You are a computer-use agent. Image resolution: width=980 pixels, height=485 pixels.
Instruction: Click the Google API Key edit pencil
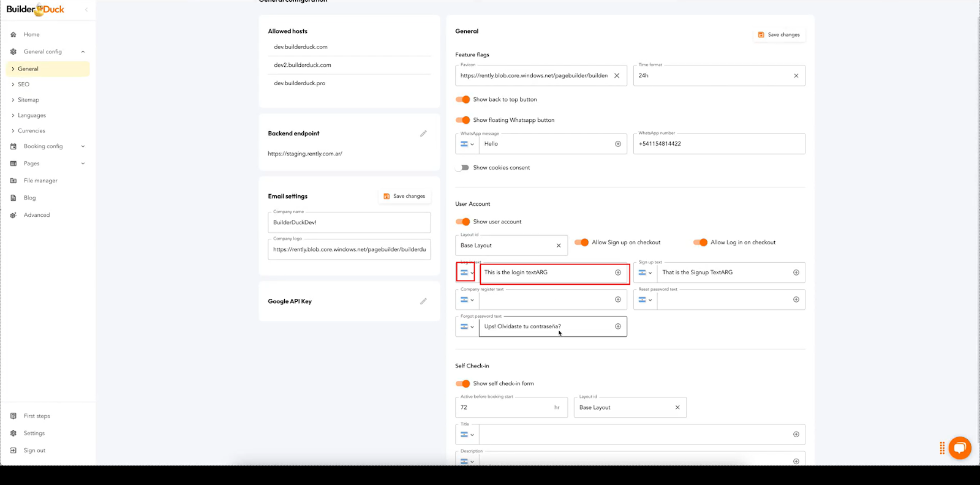tap(423, 301)
